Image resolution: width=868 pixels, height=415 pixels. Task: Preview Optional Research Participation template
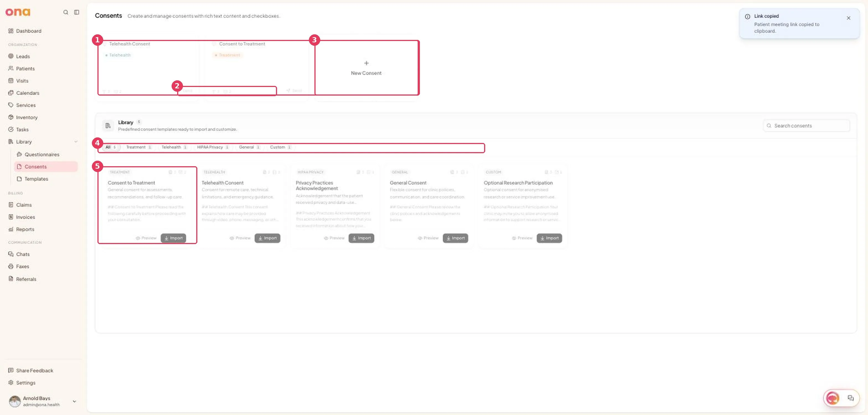click(x=522, y=238)
